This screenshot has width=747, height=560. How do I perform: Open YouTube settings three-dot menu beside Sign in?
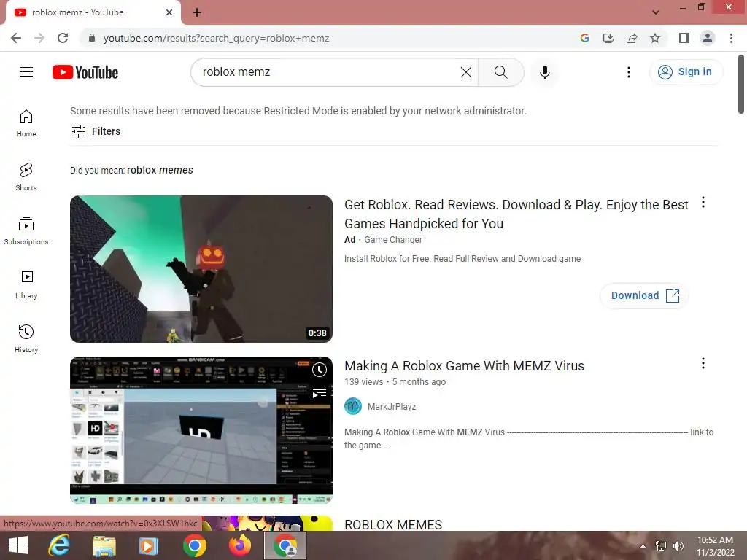pyautogui.click(x=628, y=72)
